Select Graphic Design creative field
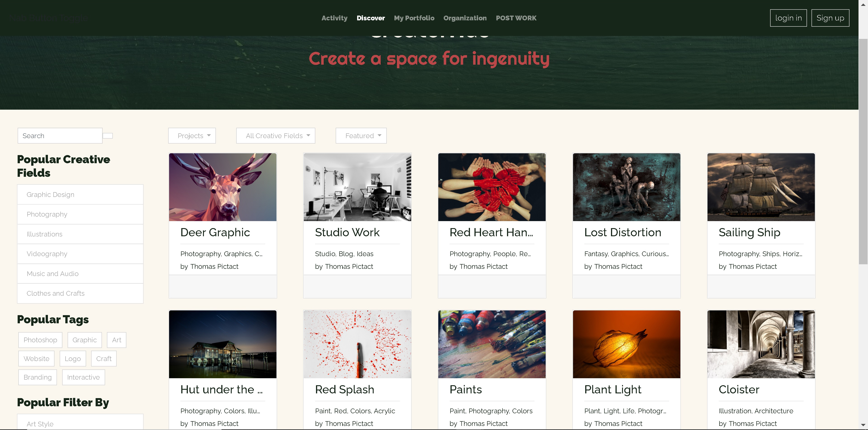Viewport: 868px width, 430px height. (x=80, y=194)
